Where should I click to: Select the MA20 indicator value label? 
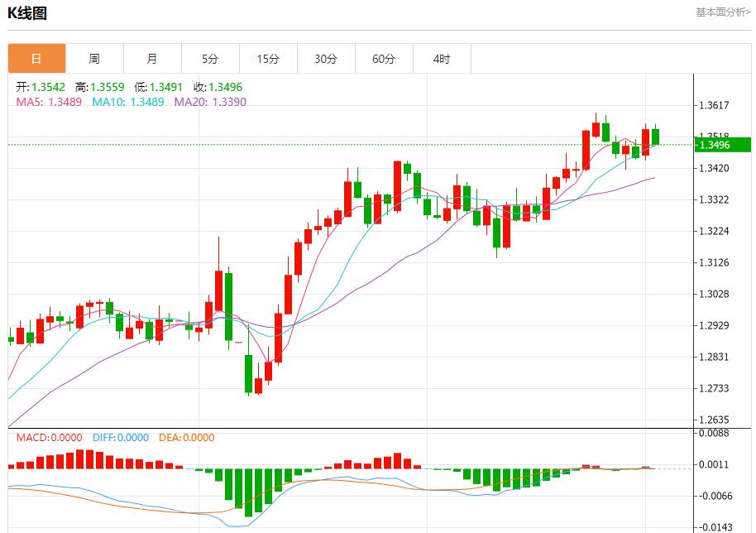click(x=209, y=102)
